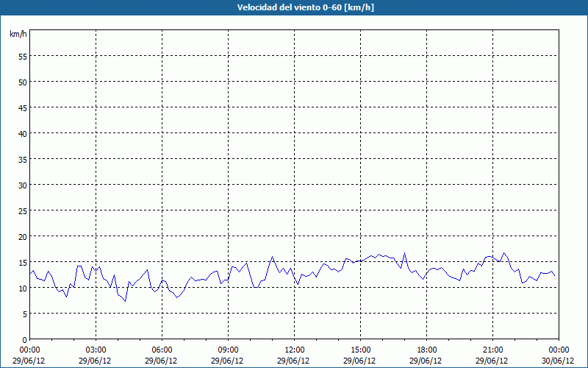Click the '35' y-axis label
The image size is (588, 368).
click(23, 160)
